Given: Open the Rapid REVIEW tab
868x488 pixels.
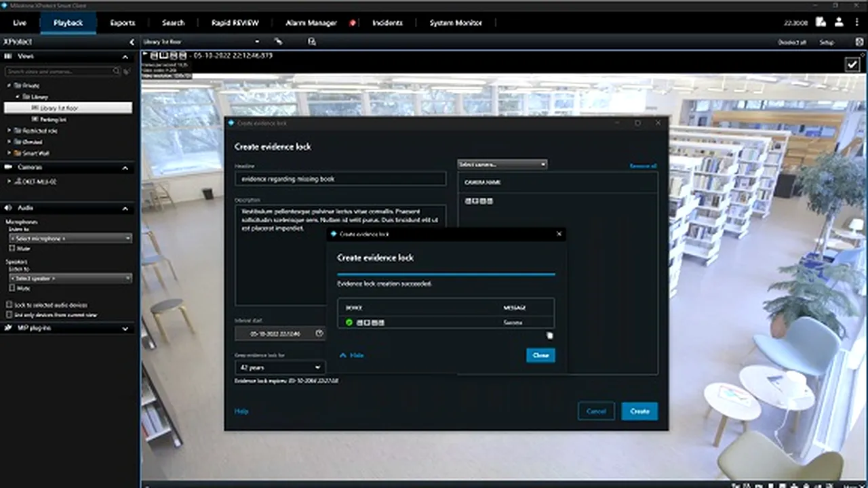Looking at the screenshot, I should point(235,23).
